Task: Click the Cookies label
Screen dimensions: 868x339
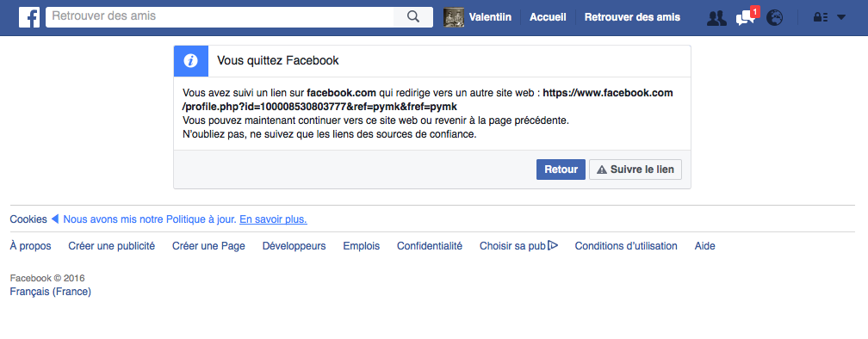Action: 28,219
